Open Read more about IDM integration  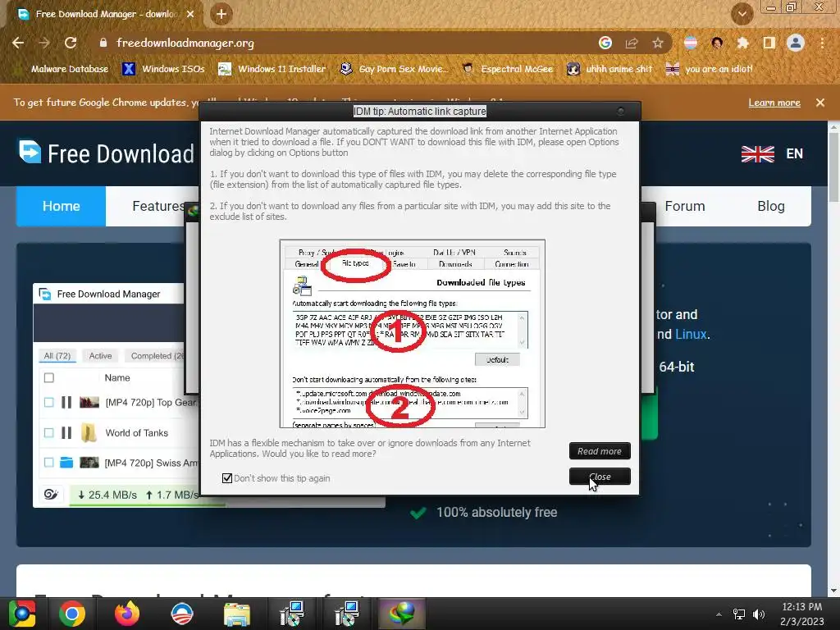(x=600, y=451)
